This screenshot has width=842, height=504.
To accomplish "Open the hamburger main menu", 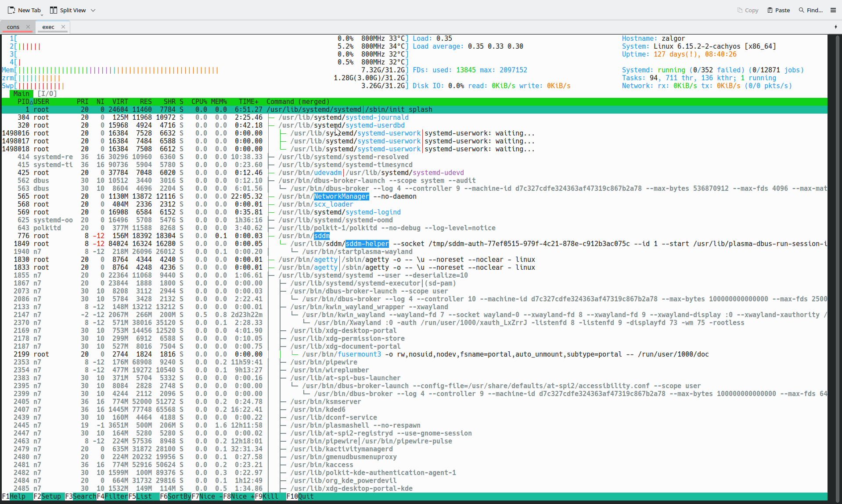I will [833, 10].
